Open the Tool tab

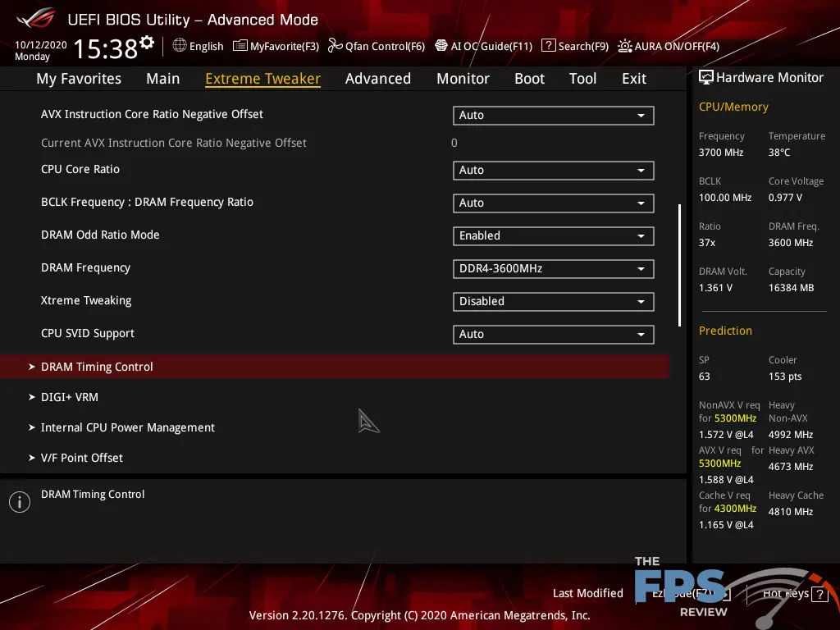(583, 79)
